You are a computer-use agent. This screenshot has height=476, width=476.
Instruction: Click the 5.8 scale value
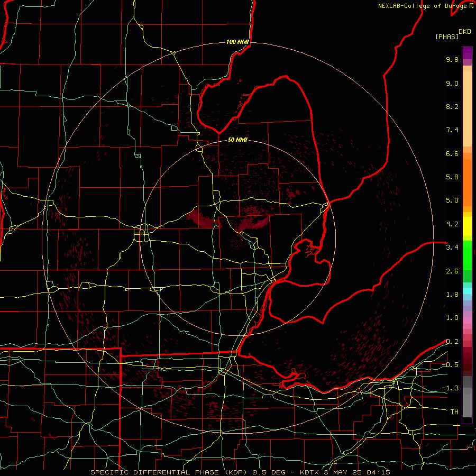tap(452, 177)
